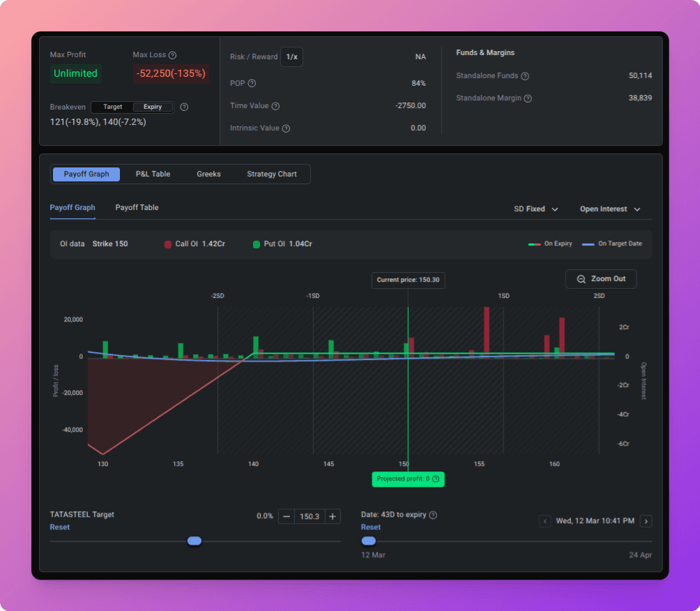The height and width of the screenshot is (611, 700).
Task: Click the Wed, 12 Mar 10:41 PM date
Action: click(x=595, y=521)
